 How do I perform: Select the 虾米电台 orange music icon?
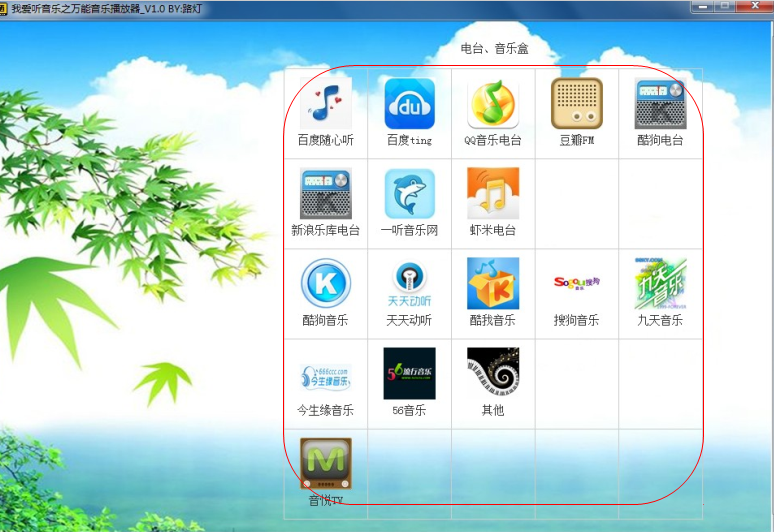[493, 193]
